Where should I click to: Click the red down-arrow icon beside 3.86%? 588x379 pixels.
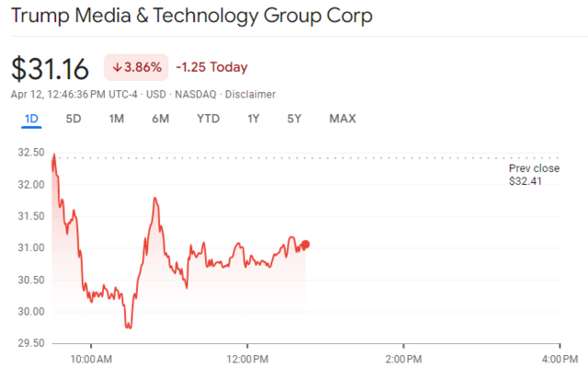click(118, 67)
